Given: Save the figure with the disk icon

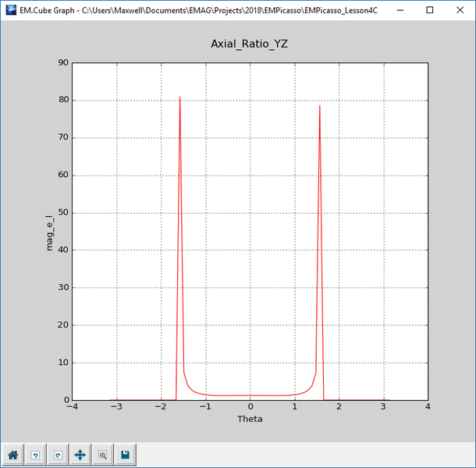Looking at the screenshot, I should tap(125, 454).
